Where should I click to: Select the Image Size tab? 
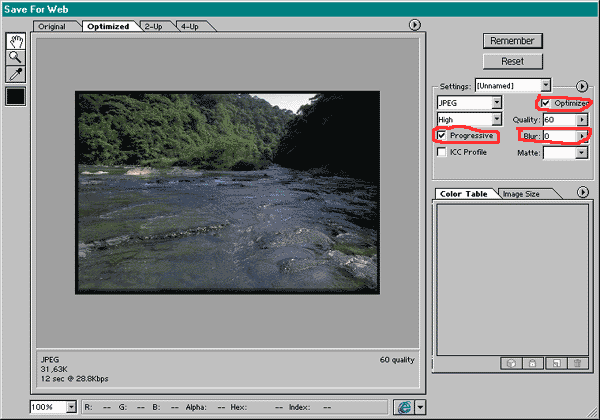pyautogui.click(x=521, y=194)
